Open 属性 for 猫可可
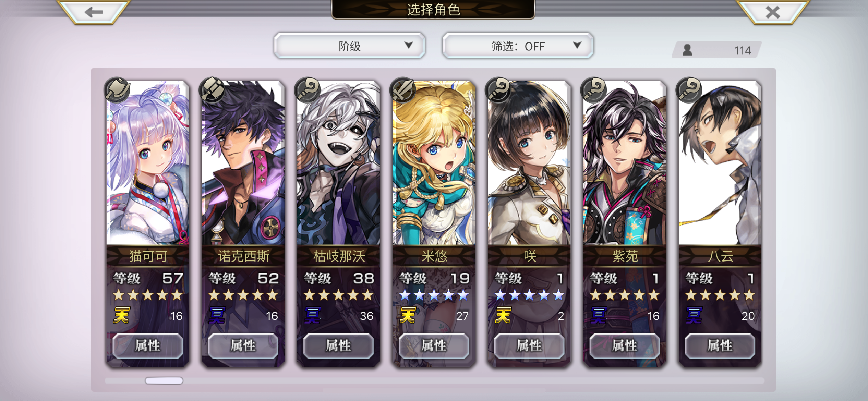The image size is (868, 401). coord(147,345)
